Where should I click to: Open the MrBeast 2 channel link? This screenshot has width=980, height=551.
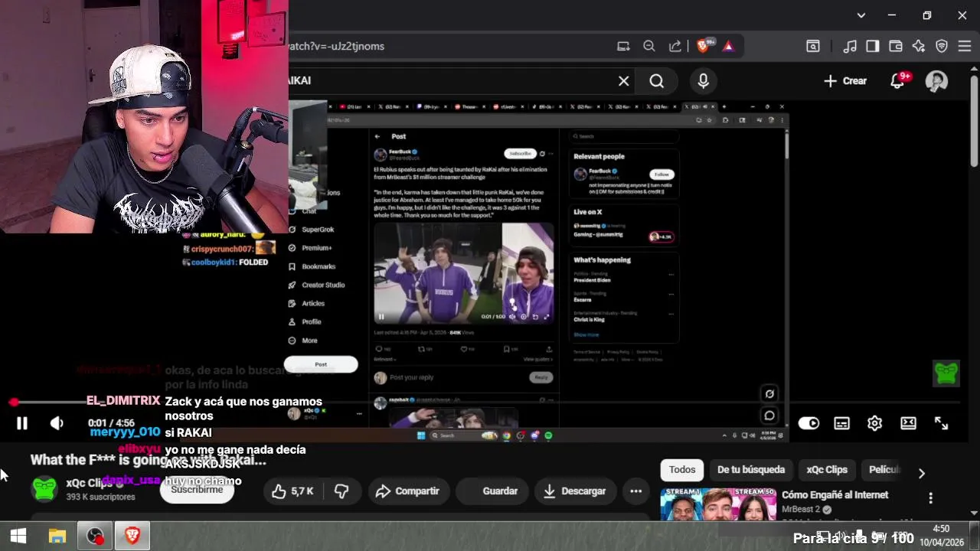point(801,510)
